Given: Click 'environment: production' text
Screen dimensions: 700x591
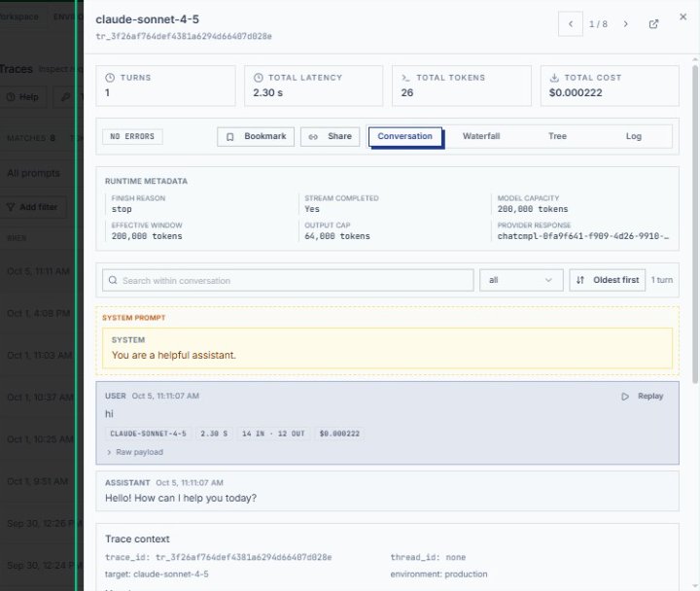Looking at the screenshot, I should click(x=438, y=574).
